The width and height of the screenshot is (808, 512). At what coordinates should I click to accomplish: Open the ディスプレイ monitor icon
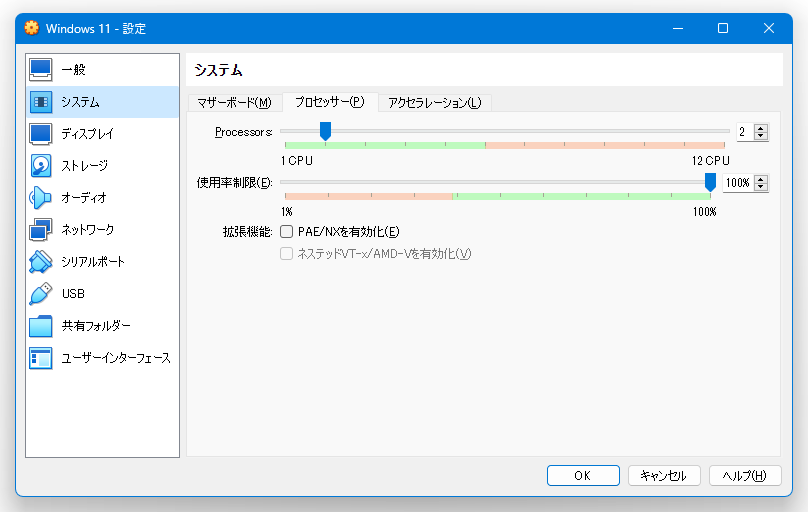point(41,134)
